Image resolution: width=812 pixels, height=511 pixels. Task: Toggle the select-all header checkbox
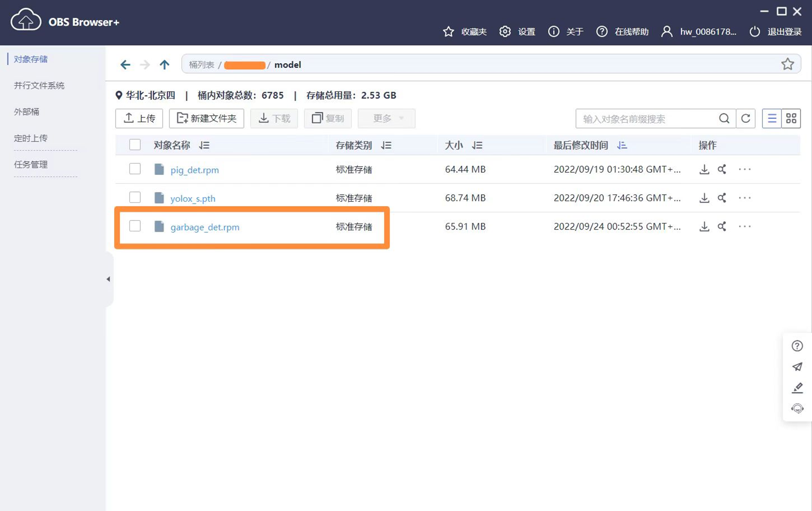(x=135, y=145)
